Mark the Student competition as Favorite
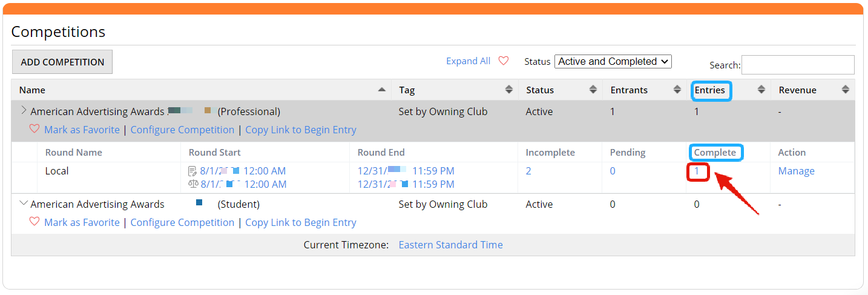Viewport: 868px width, 295px height. 82,222
